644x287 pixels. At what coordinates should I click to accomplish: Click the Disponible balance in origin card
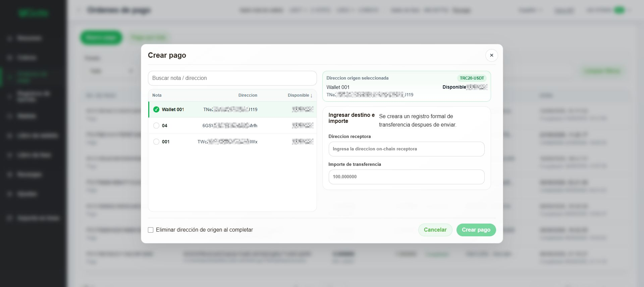pos(465,87)
